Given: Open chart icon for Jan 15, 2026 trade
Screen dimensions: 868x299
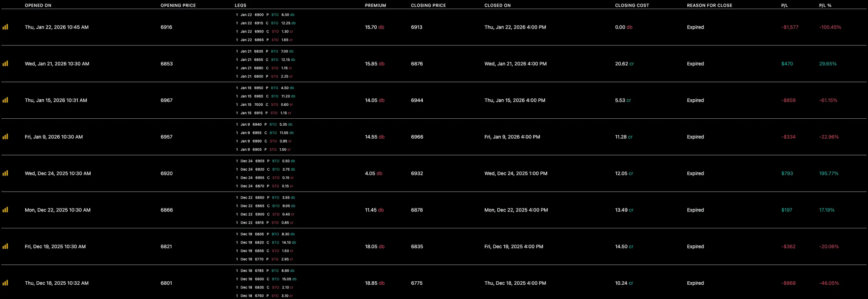Looking at the screenshot, I should (5, 100).
